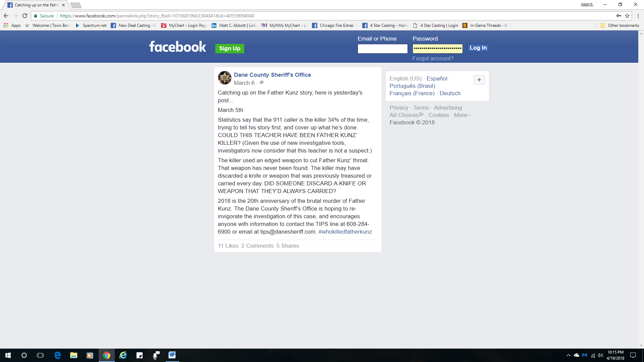The width and height of the screenshot is (644, 362).
Task: Focus the Email or Phone input field
Action: pos(382,49)
